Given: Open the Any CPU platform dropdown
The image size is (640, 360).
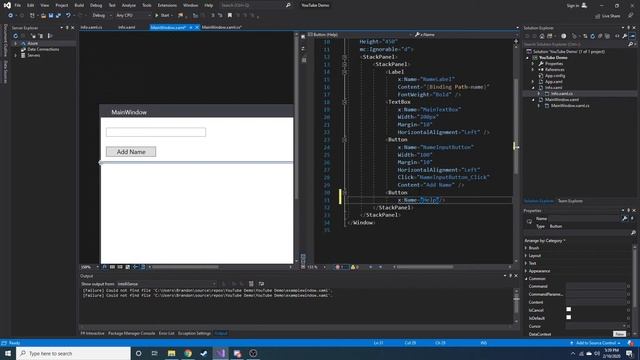Looking at the screenshot, I should coord(133,16).
